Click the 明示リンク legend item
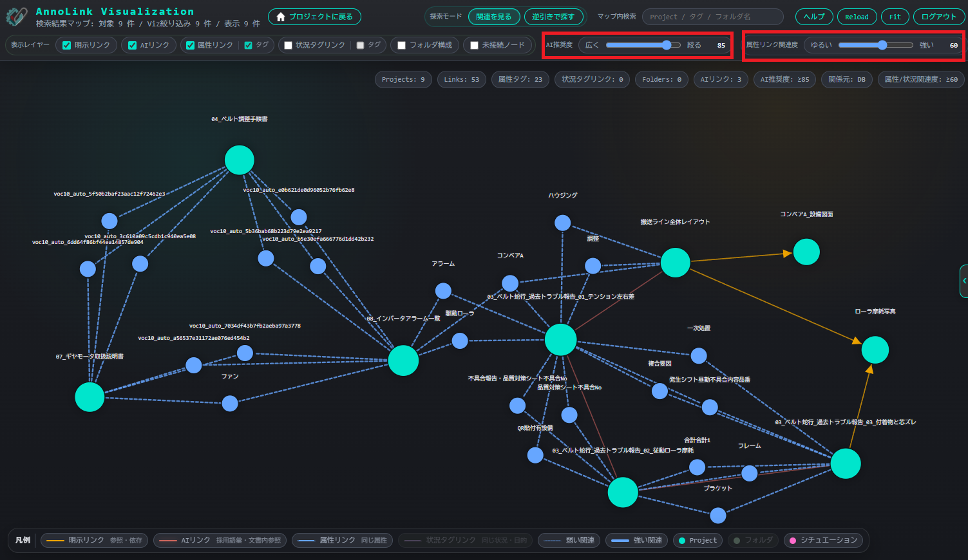Image resolution: width=968 pixels, height=560 pixels. (x=95, y=540)
